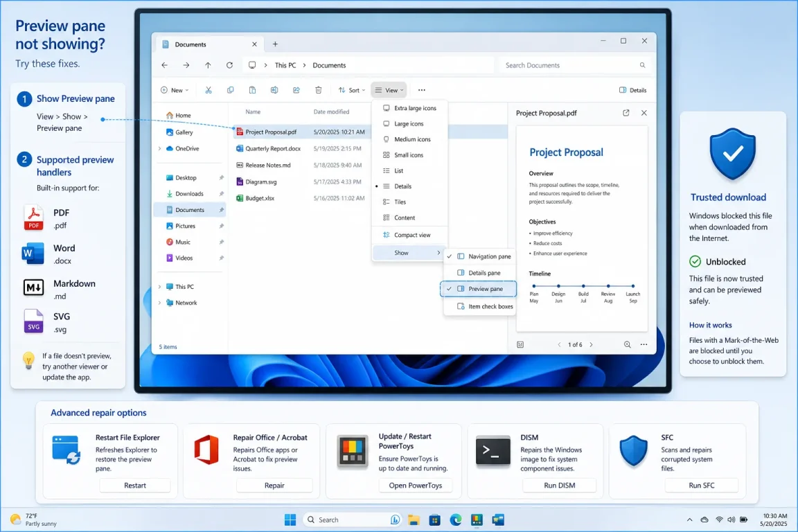The width and height of the screenshot is (798, 532).
Task: Toggle Compact view in View menu
Action: click(409, 236)
